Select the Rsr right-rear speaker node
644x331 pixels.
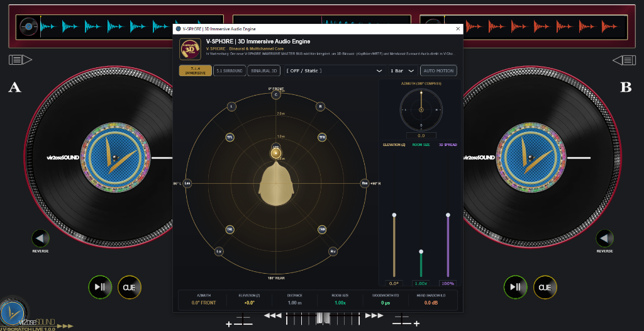point(333,252)
